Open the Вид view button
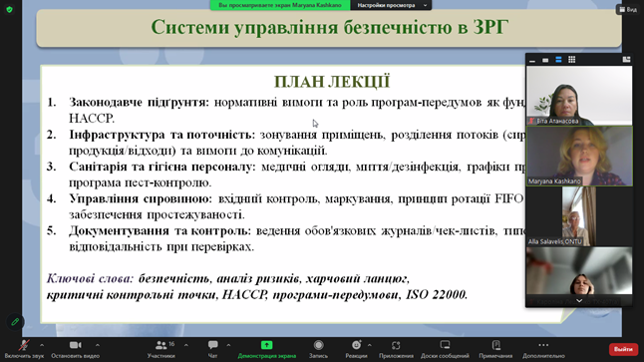 click(x=628, y=9)
